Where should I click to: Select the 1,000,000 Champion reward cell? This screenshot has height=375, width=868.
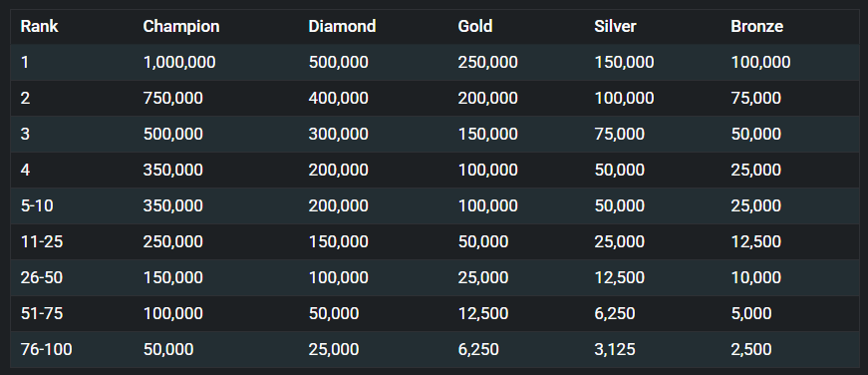(x=179, y=62)
